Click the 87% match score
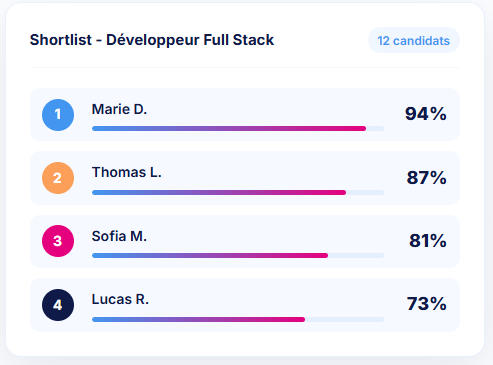Screen dimensions: 493x365 (x=426, y=177)
